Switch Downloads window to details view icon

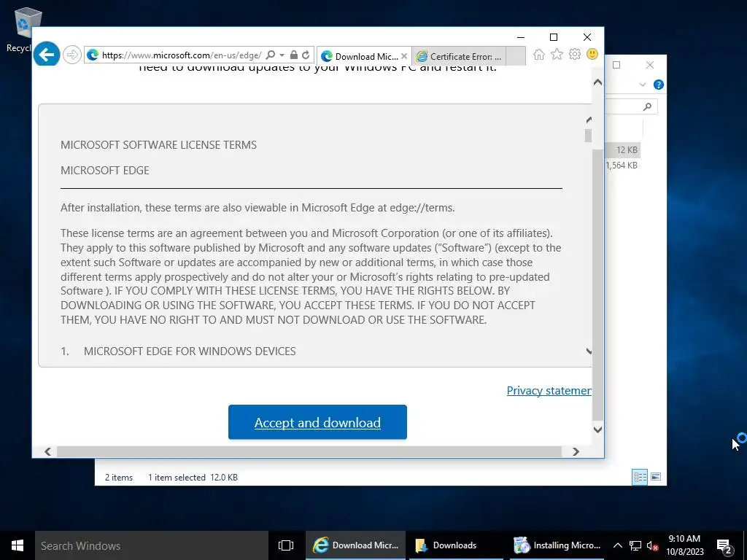pyautogui.click(x=640, y=477)
